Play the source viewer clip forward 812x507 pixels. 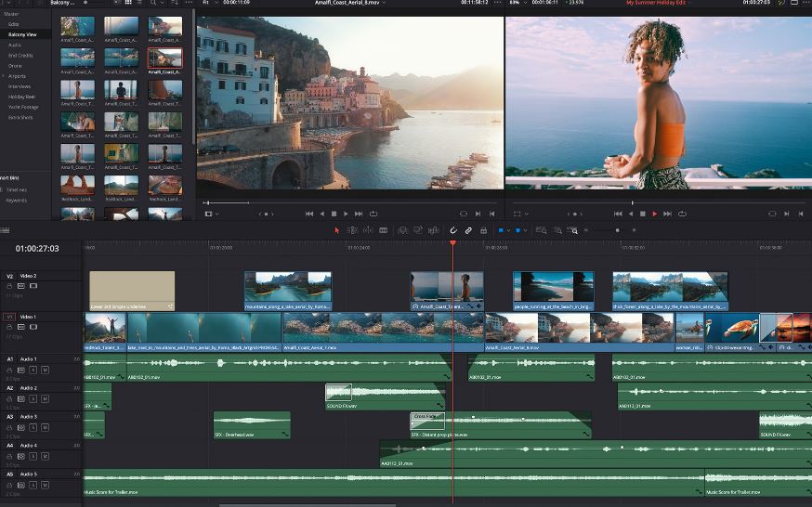pos(346,214)
